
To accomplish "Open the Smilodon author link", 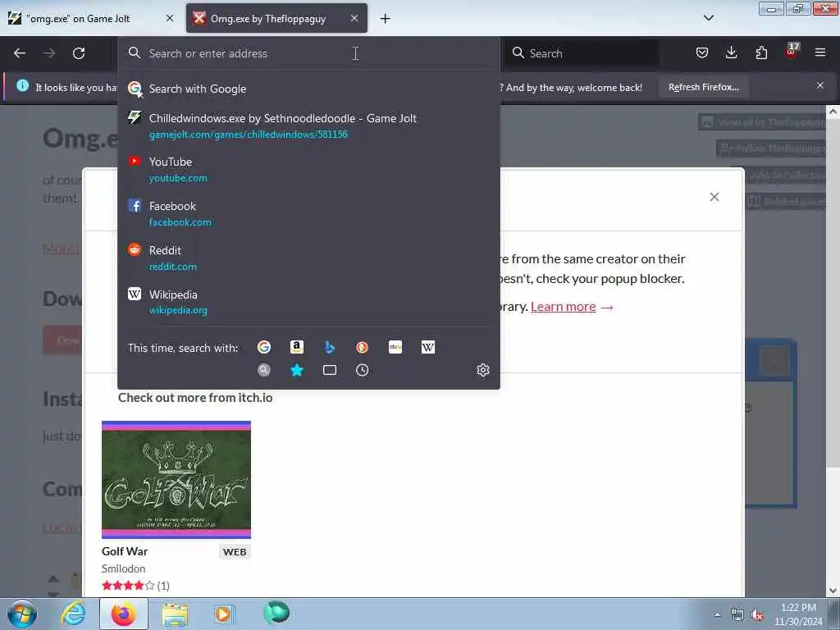I will tap(123, 568).
